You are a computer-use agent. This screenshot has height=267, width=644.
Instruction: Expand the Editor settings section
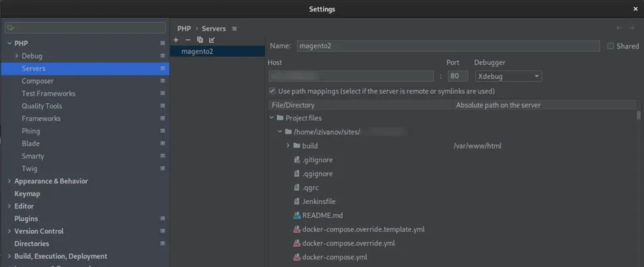(9, 206)
